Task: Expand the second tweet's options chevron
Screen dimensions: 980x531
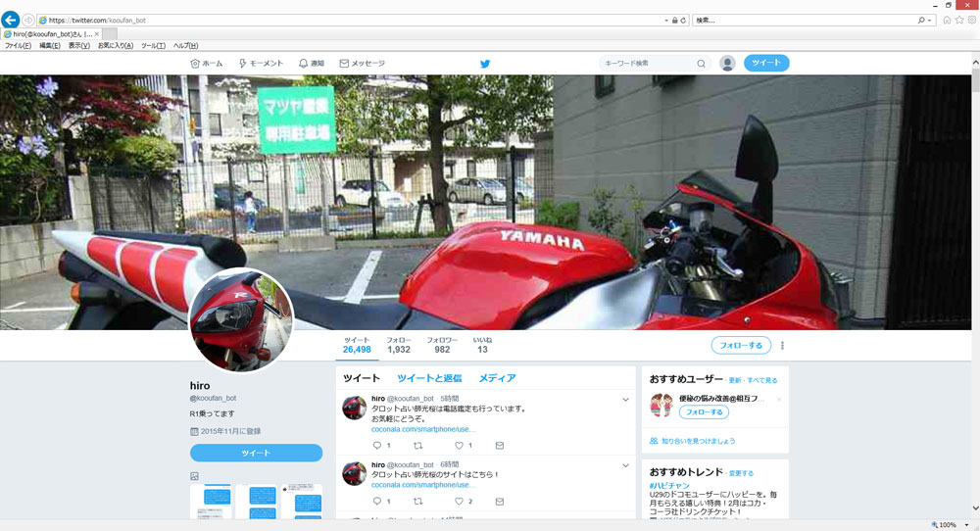Action: pyautogui.click(x=625, y=465)
